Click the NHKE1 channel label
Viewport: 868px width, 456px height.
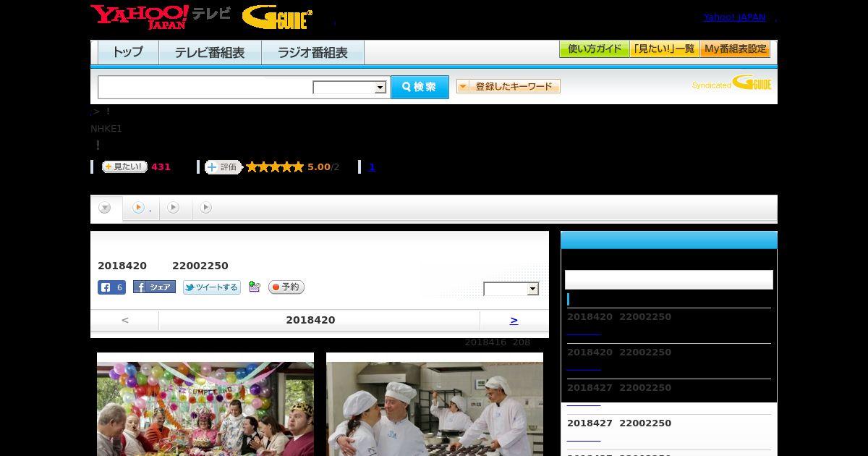(106, 129)
